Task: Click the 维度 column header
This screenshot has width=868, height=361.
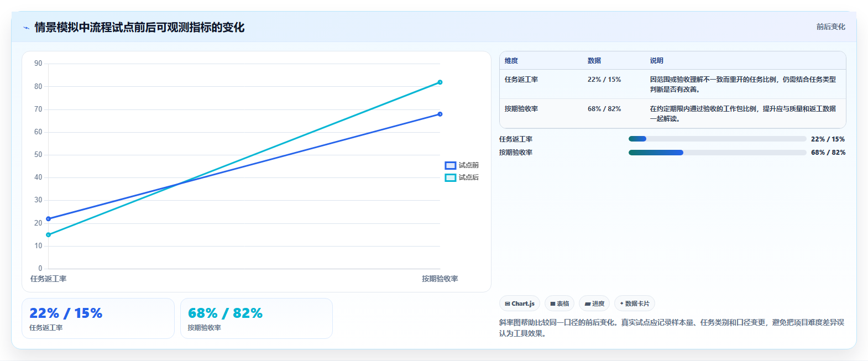Action: point(511,61)
